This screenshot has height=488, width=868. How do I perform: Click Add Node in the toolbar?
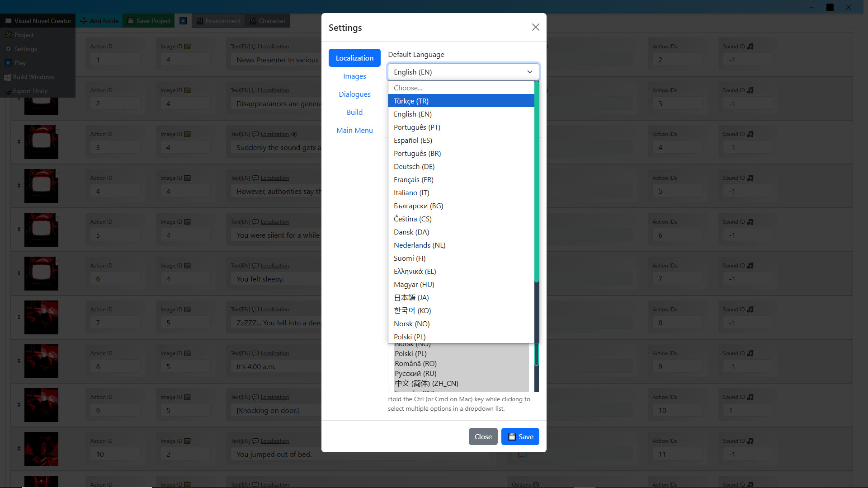99,20
